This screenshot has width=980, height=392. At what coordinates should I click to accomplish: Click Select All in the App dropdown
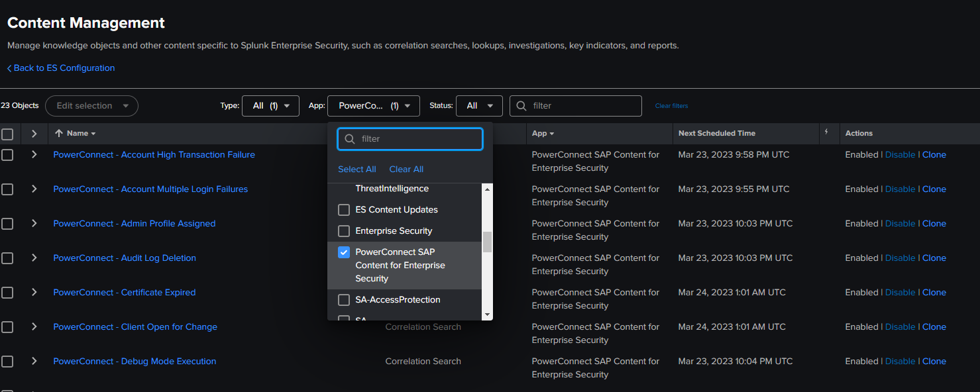[x=356, y=169]
